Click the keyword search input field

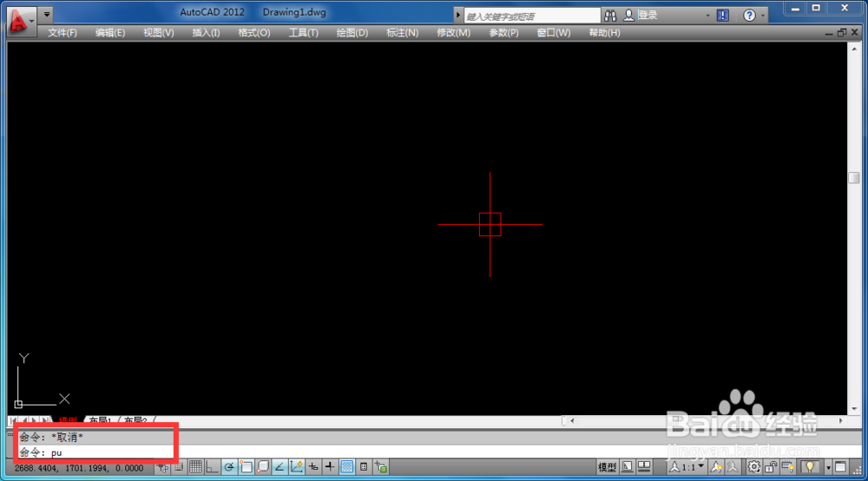pos(532,16)
